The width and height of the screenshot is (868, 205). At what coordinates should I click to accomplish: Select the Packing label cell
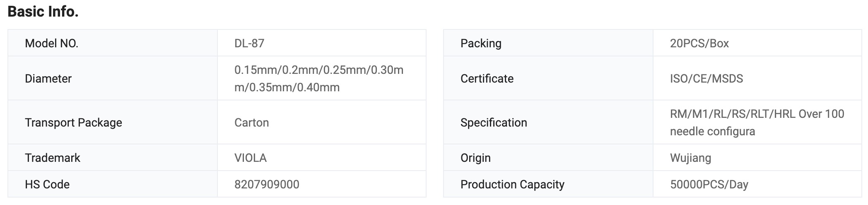[x=481, y=43]
